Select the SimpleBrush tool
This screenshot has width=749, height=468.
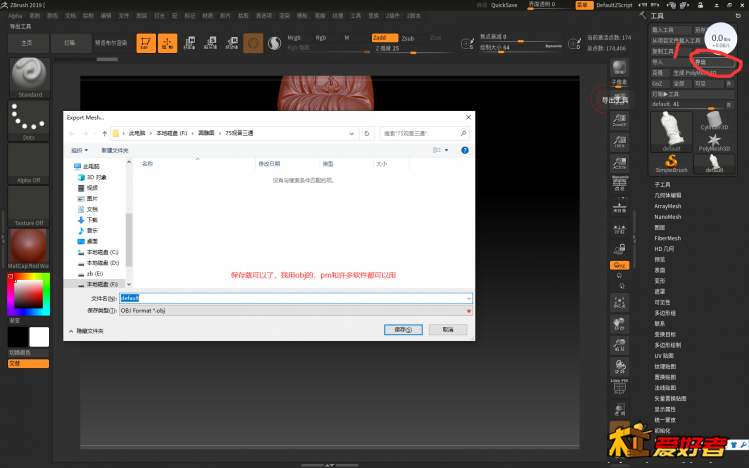671,163
